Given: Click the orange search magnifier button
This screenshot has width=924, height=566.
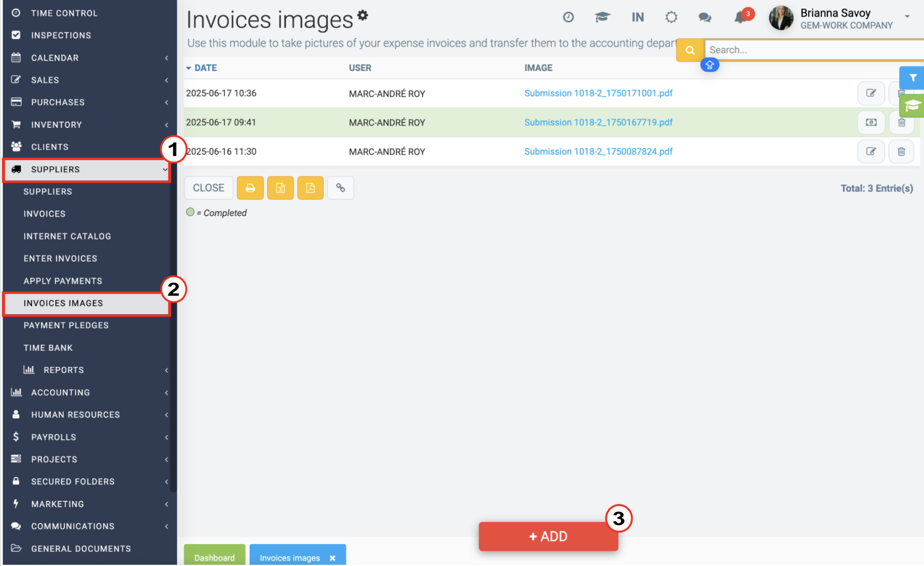Looking at the screenshot, I should click(690, 50).
